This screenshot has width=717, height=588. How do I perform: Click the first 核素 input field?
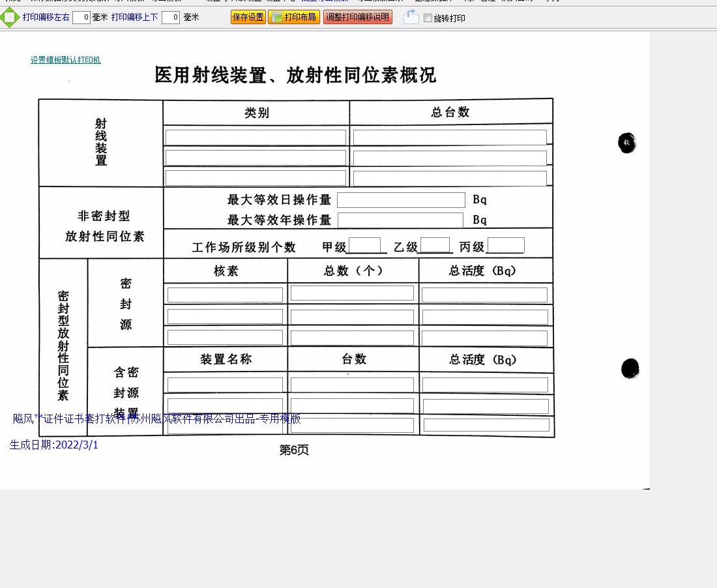point(225,295)
